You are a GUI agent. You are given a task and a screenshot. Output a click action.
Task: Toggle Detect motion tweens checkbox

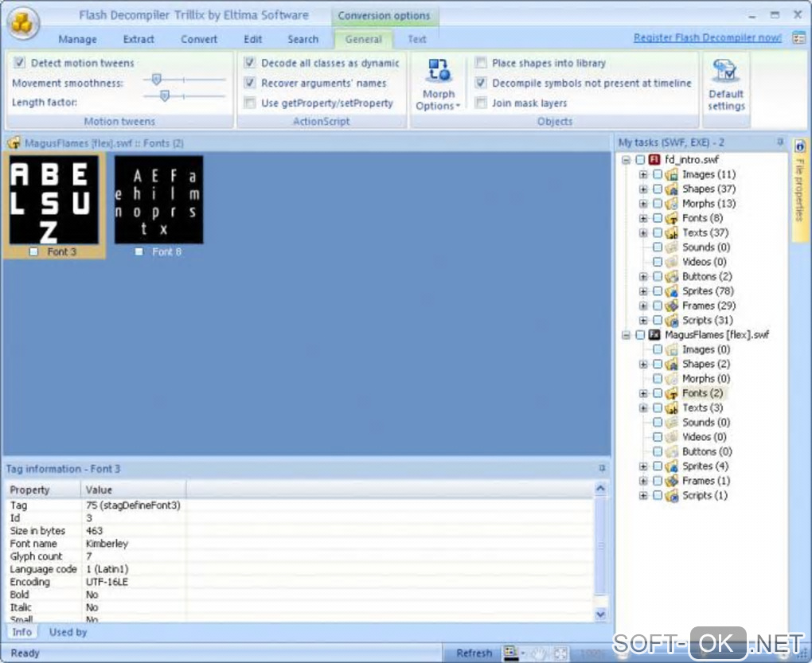click(19, 63)
